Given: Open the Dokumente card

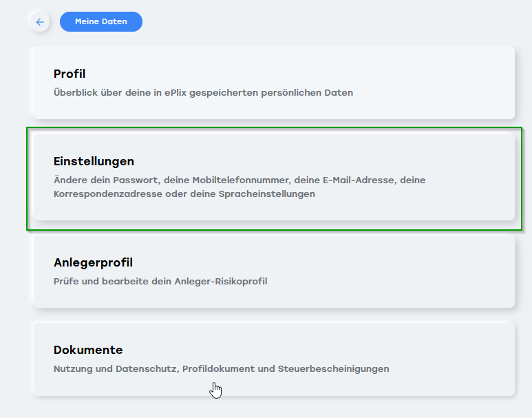Looking at the screenshot, I should [274, 359].
